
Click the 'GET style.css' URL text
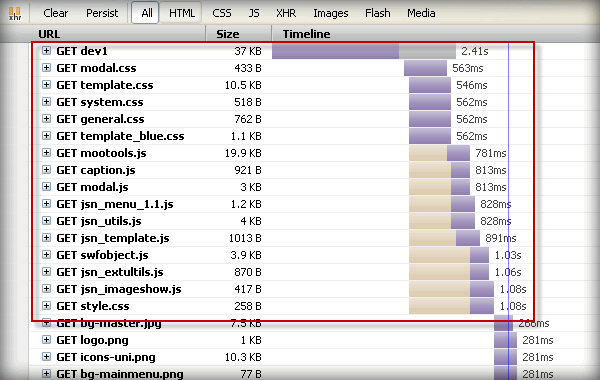coord(93,306)
